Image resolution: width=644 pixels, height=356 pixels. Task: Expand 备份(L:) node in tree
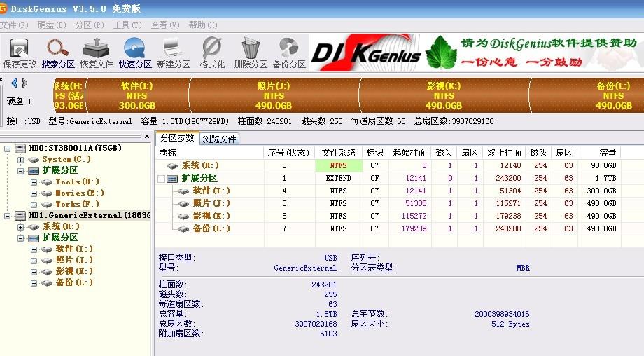(34, 283)
